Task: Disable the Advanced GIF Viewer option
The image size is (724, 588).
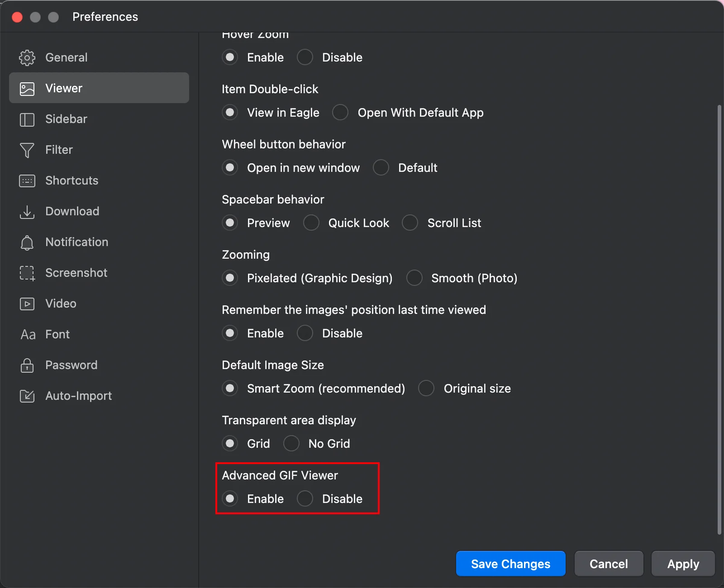Action: (x=305, y=498)
